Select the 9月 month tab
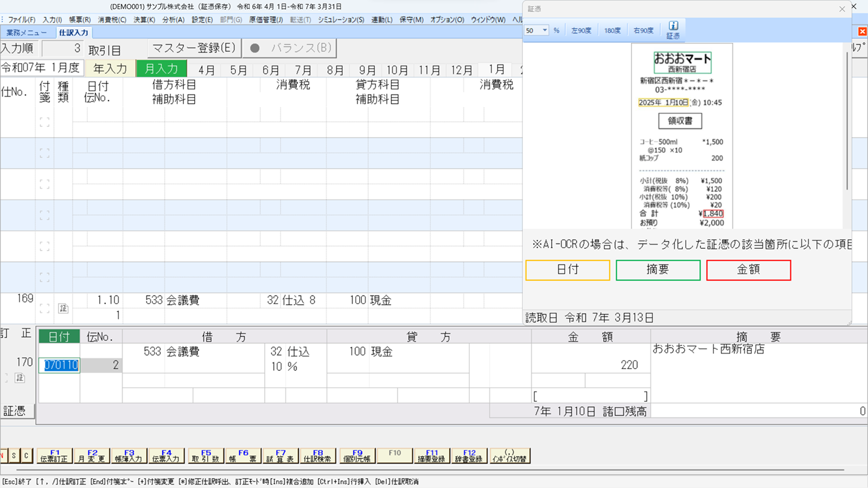 pyautogui.click(x=367, y=70)
